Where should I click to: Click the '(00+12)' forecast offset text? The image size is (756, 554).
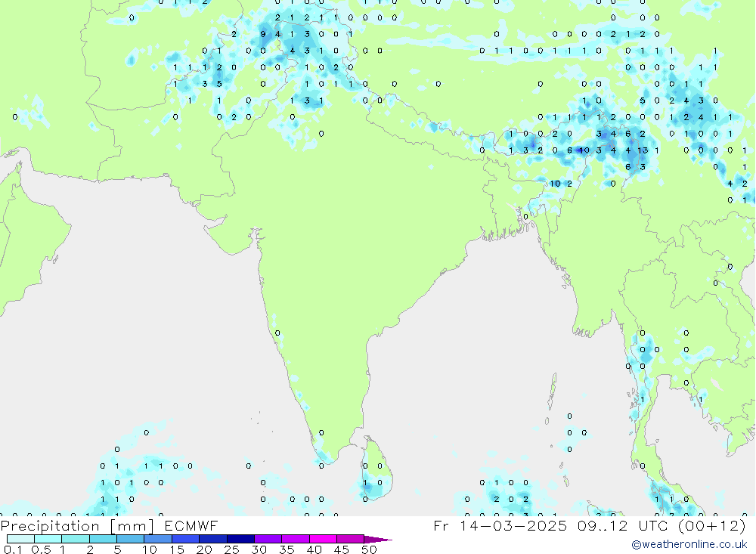point(712,525)
